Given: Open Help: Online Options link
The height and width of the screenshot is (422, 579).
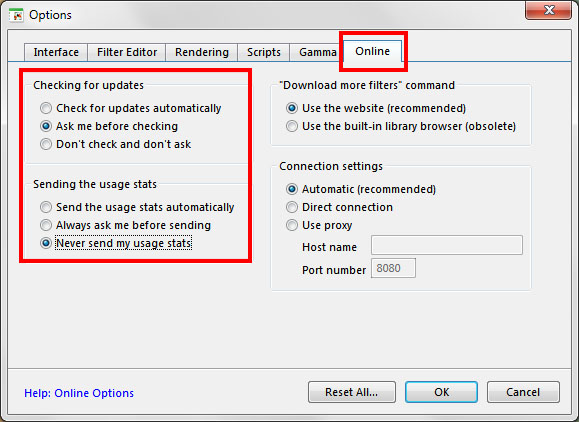Looking at the screenshot, I should pyautogui.click(x=79, y=393).
